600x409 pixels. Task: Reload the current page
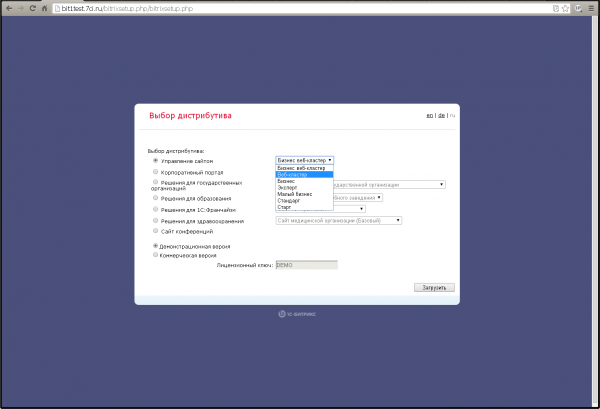33,8
